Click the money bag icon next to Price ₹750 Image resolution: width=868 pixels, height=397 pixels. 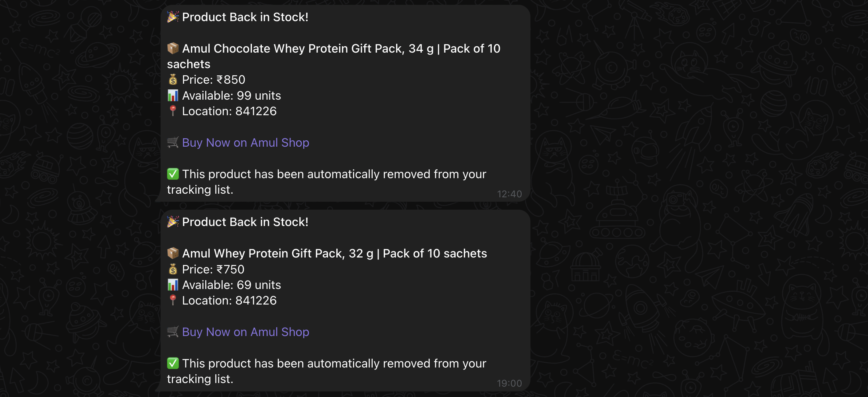tap(173, 269)
